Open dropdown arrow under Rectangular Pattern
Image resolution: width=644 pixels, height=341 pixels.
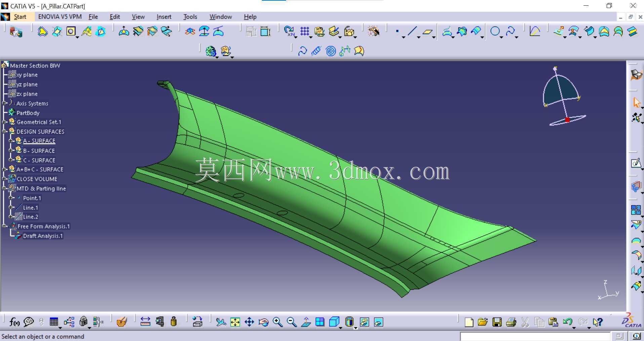(x=311, y=37)
